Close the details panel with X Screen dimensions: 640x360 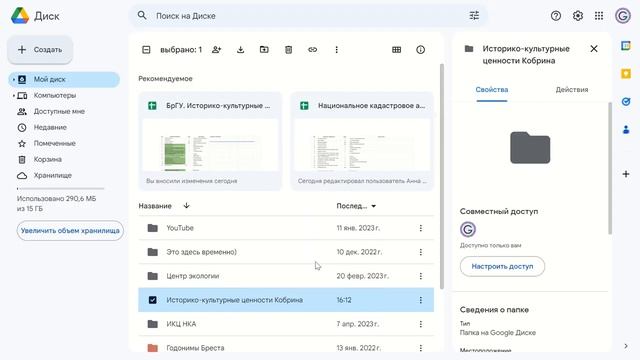(x=593, y=49)
